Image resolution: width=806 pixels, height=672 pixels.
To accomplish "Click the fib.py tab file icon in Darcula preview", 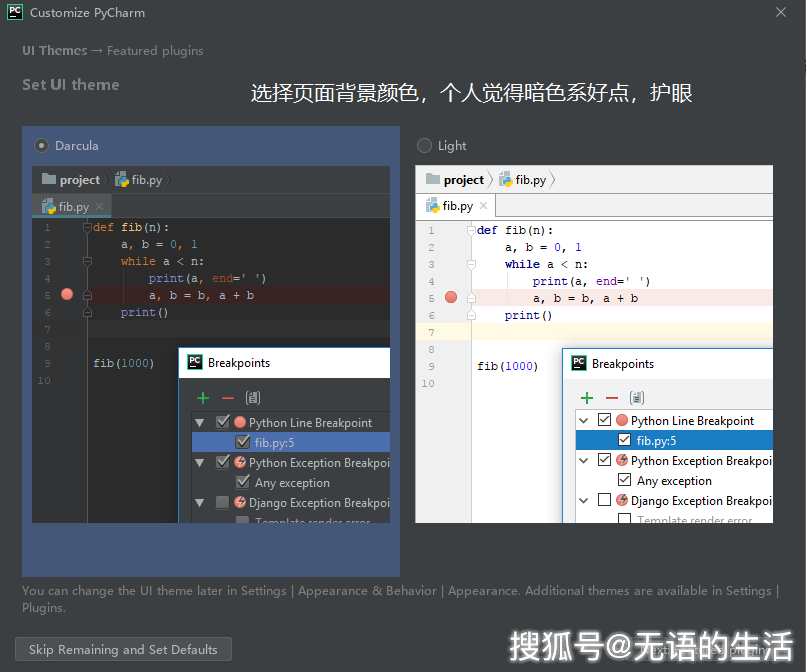I will (49, 206).
